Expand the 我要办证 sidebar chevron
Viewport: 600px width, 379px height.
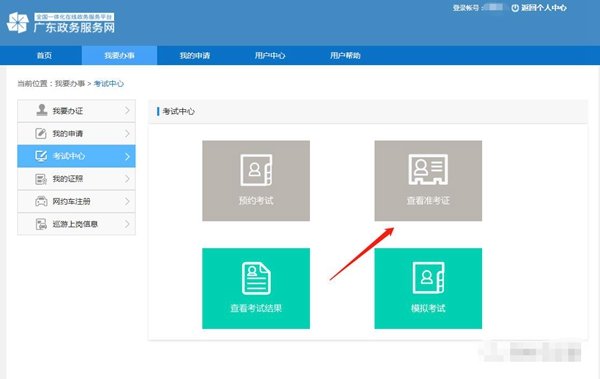pos(127,111)
